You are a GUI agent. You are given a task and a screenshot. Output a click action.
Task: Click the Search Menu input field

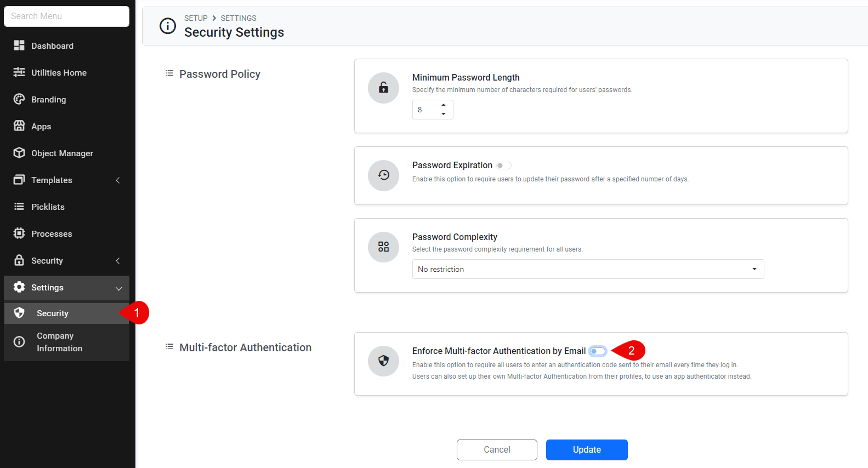tap(66, 16)
